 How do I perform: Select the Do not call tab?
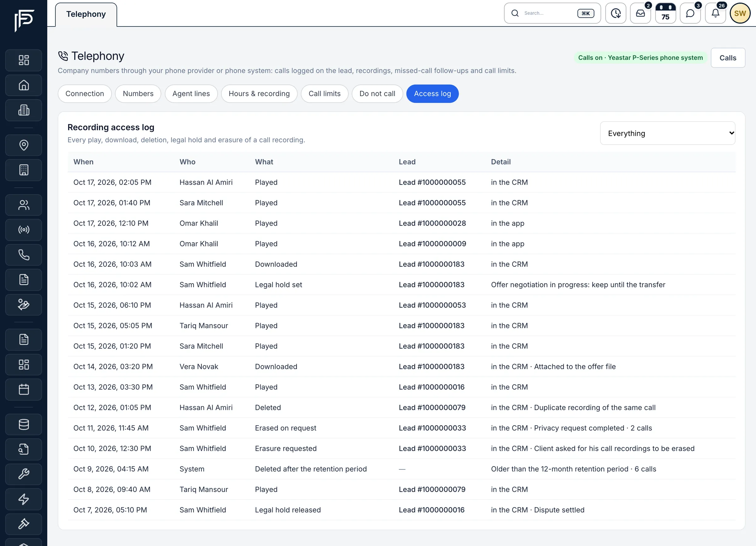tap(377, 94)
